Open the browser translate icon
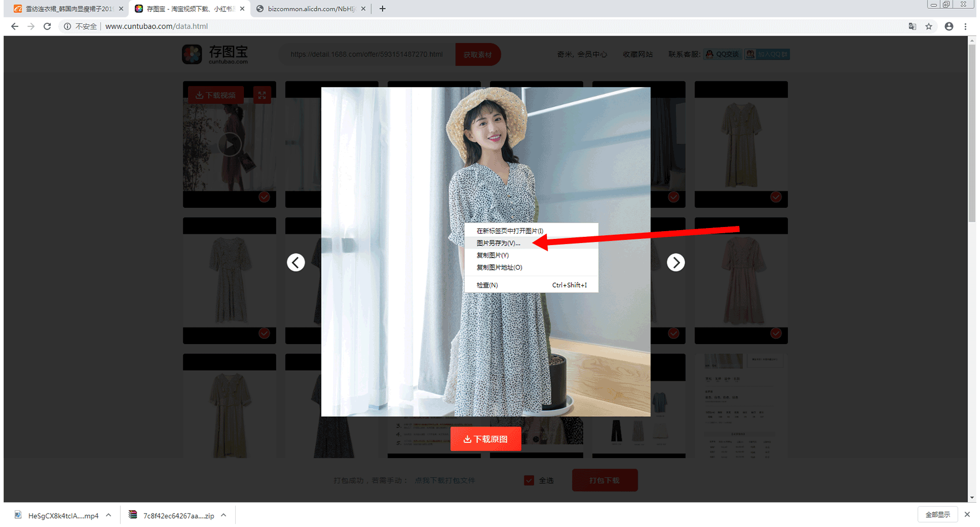Screen dimensions: 980x527 pyautogui.click(x=912, y=26)
